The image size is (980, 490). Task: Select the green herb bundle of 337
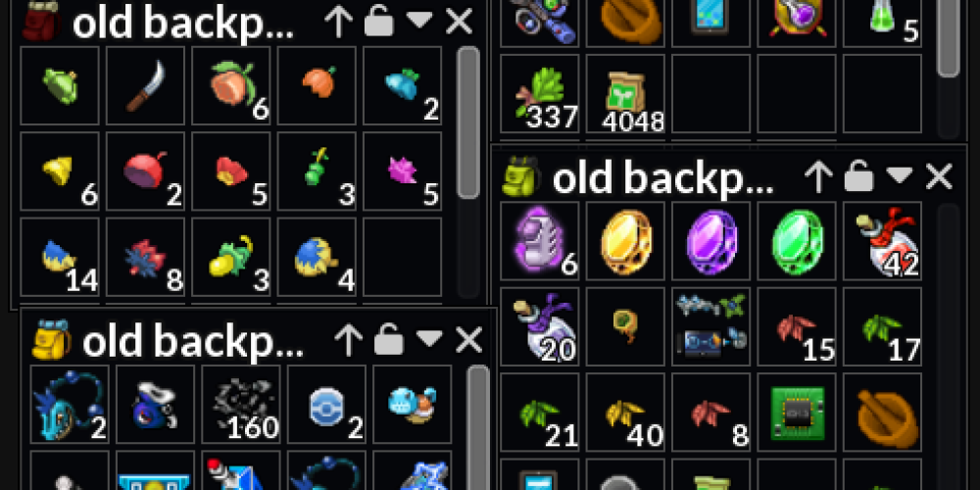[x=540, y=94]
